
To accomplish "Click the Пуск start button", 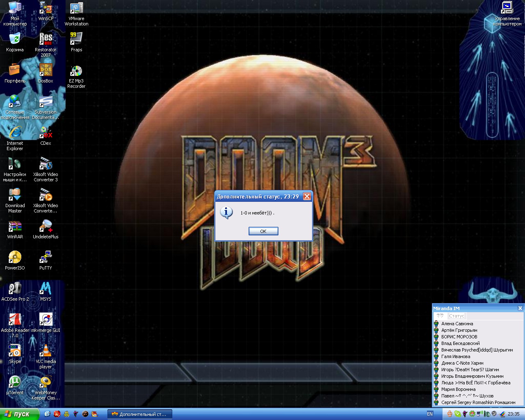I will pyautogui.click(x=19, y=414).
